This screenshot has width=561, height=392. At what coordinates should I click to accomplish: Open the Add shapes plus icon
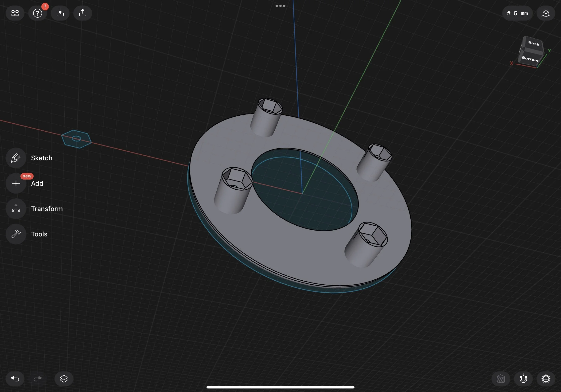click(x=16, y=183)
